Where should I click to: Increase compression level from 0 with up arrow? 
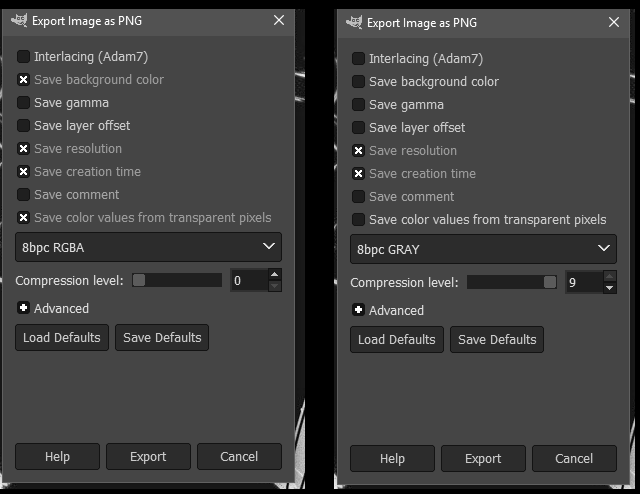click(x=275, y=275)
